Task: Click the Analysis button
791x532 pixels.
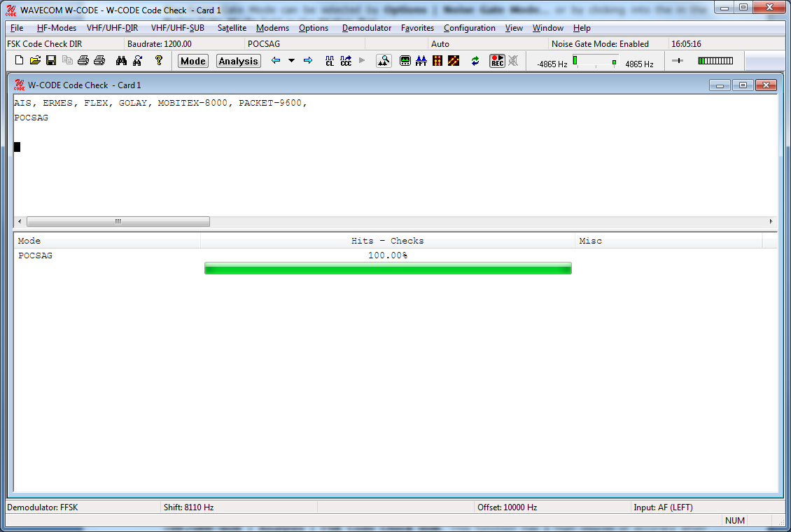Action: pos(239,61)
